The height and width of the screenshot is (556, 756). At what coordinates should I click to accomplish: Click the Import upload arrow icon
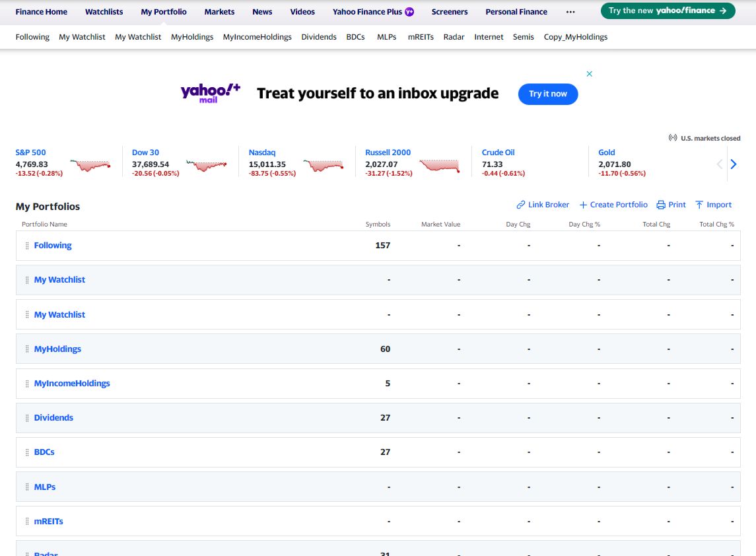click(x=700, y=205)
